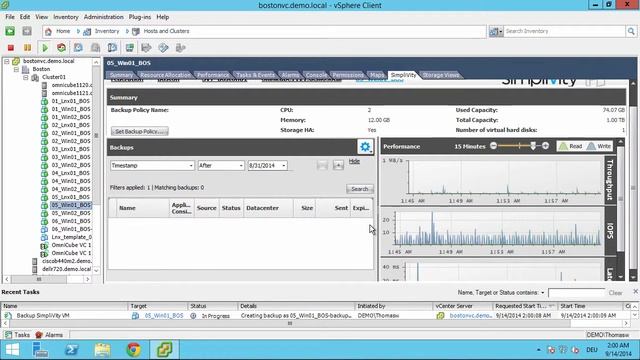Show hidden system tray icons arrow
The width and height of the screenshot is (640, 360).
[538, 350]
